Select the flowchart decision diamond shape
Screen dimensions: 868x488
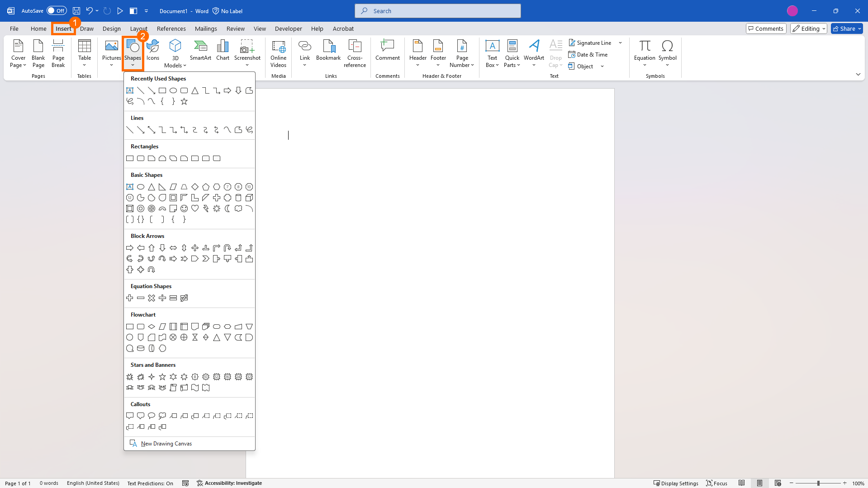tap(152, 327)
